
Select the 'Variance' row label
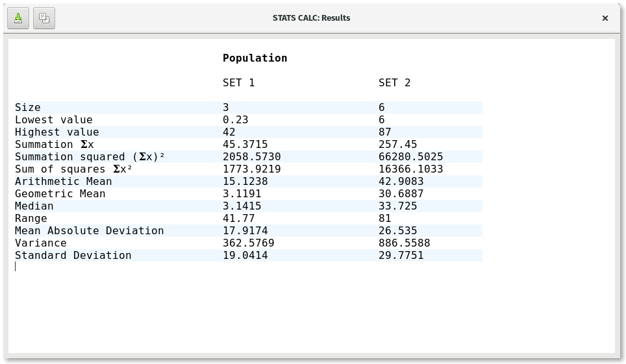40,243
